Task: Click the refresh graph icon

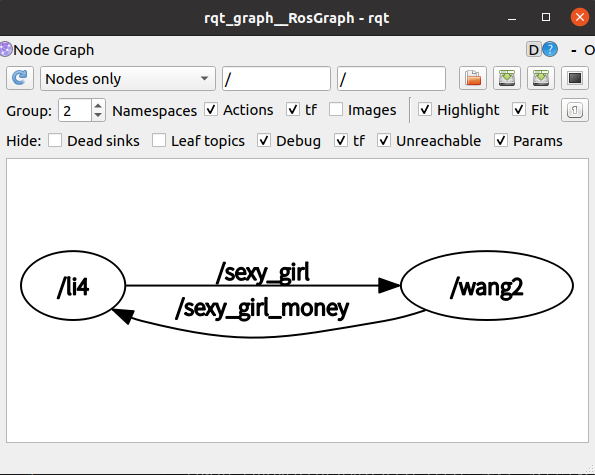Action: [x=20, y=79]
